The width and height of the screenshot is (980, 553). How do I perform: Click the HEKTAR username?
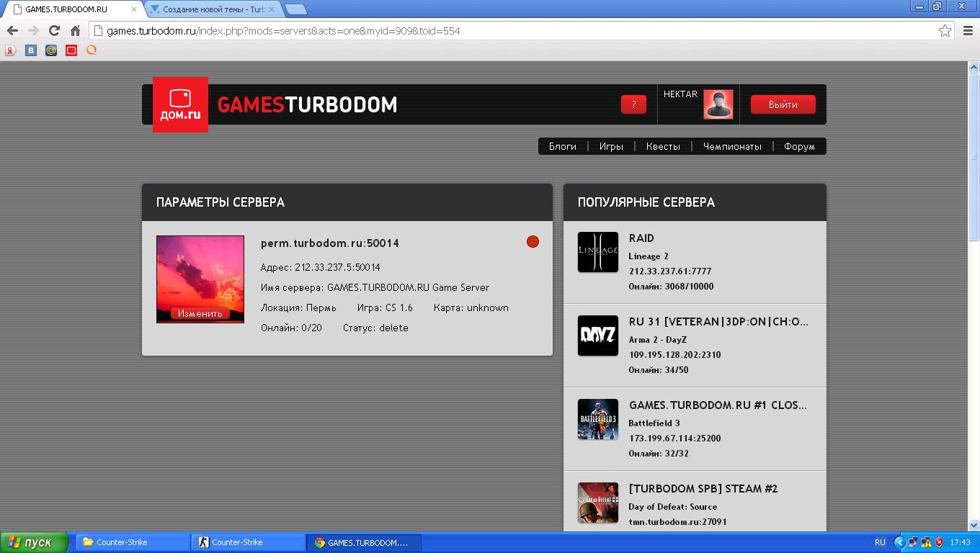680,94
